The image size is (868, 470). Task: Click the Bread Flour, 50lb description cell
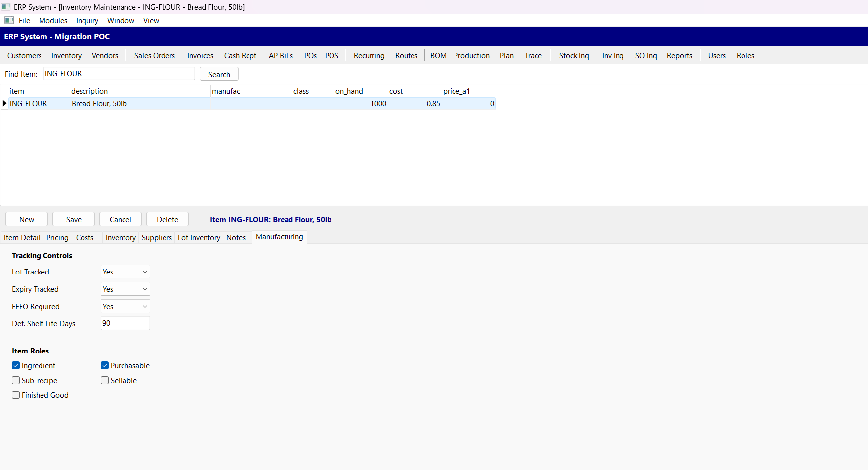(x=140, y=103)
